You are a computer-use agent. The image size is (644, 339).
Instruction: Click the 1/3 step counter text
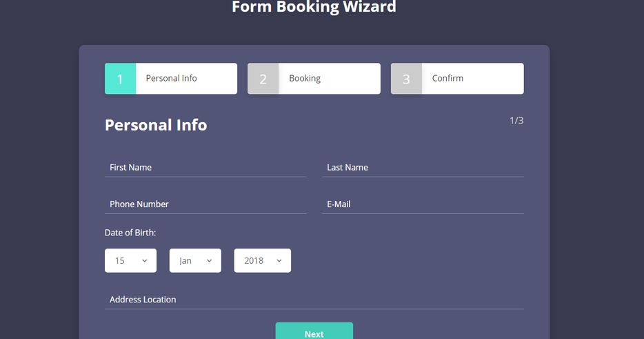point(516,121)
